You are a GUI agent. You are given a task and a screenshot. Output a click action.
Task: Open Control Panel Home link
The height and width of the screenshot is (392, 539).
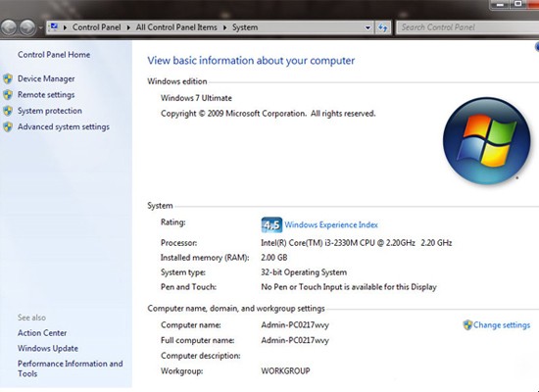tap(54, 55)
